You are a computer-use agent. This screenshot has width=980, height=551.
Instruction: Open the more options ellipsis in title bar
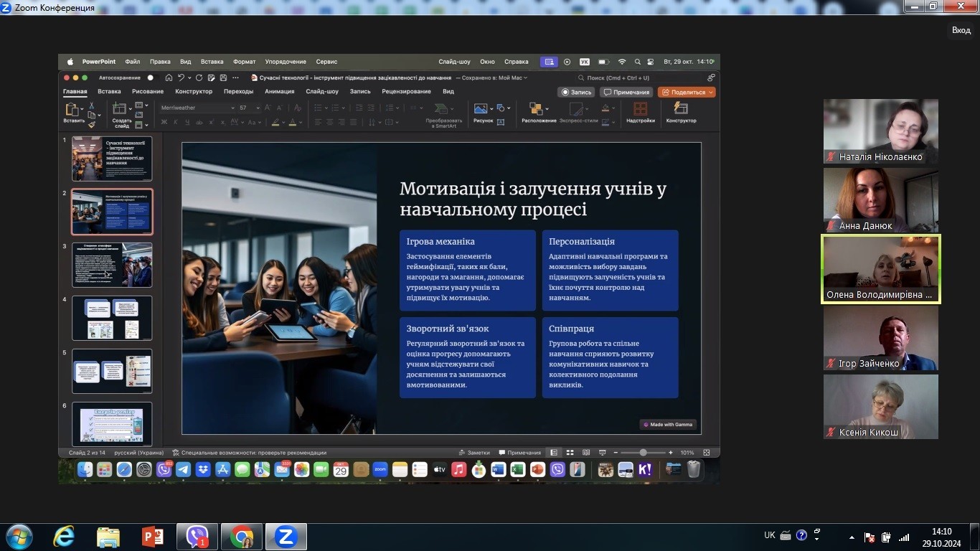(x=235, y=77)
